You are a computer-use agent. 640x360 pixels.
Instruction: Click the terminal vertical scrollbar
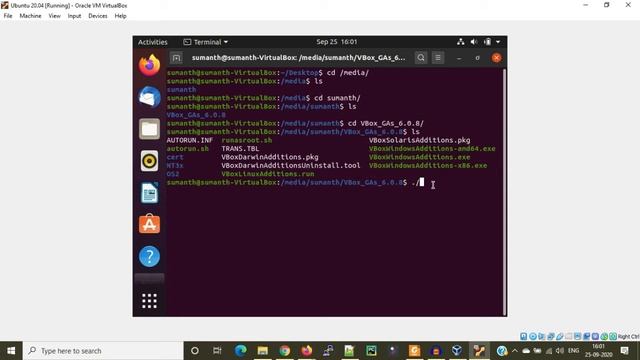point(504,192)
